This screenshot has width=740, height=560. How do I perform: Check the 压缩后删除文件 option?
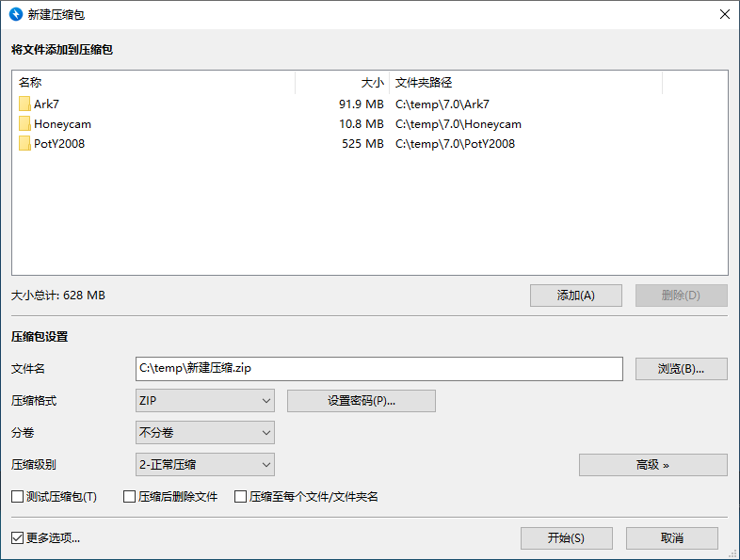click(130, 496)
